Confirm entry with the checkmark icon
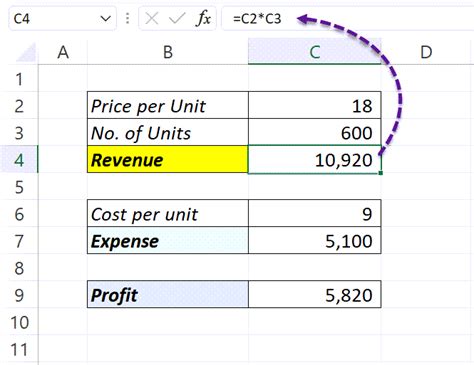 [177, 19]
